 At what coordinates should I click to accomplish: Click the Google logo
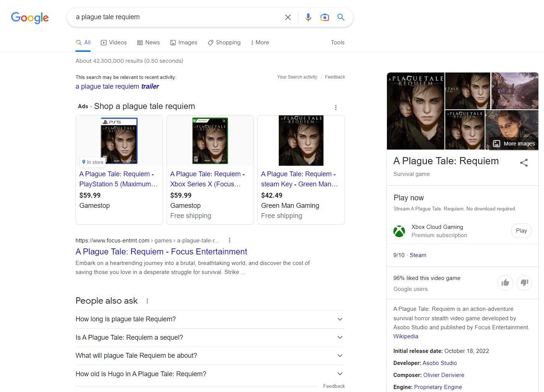coord(30,18)
